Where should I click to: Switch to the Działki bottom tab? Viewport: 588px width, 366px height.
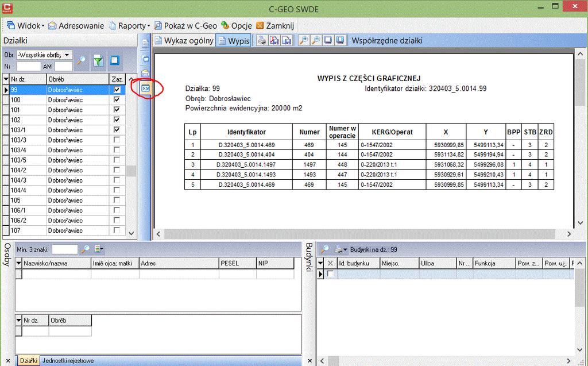(x=28, y=361)
